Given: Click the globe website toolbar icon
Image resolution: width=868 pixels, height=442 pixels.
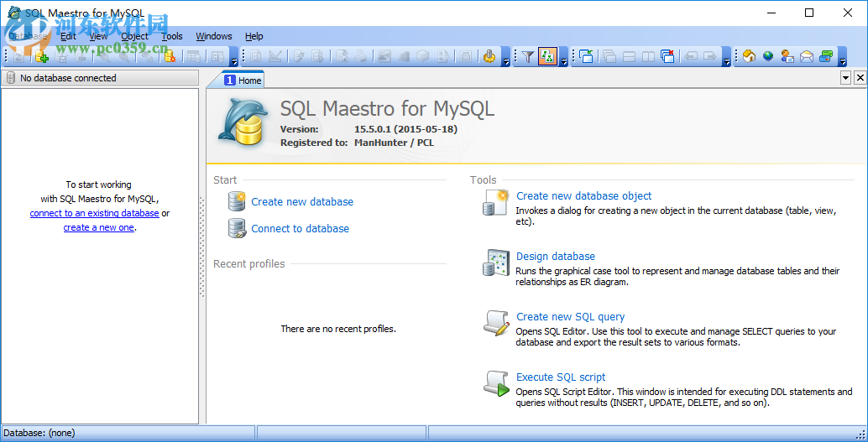Looking at the screenshot, I should 768,56.
